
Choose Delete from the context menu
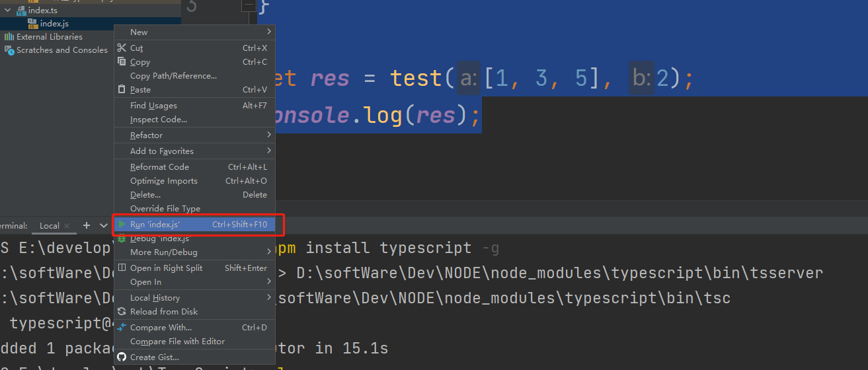tap(194, 194)
